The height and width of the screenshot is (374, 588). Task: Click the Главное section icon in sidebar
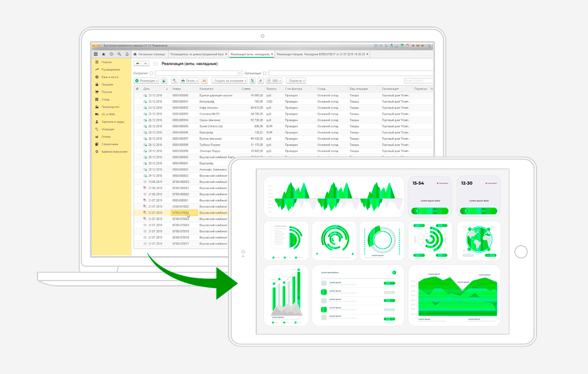(x=97, y=62)
